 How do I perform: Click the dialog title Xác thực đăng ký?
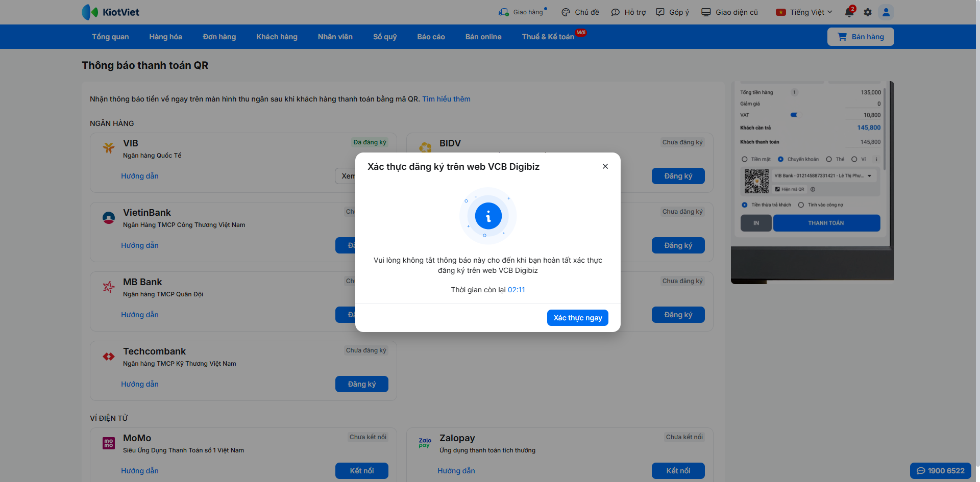coord(453,167)
